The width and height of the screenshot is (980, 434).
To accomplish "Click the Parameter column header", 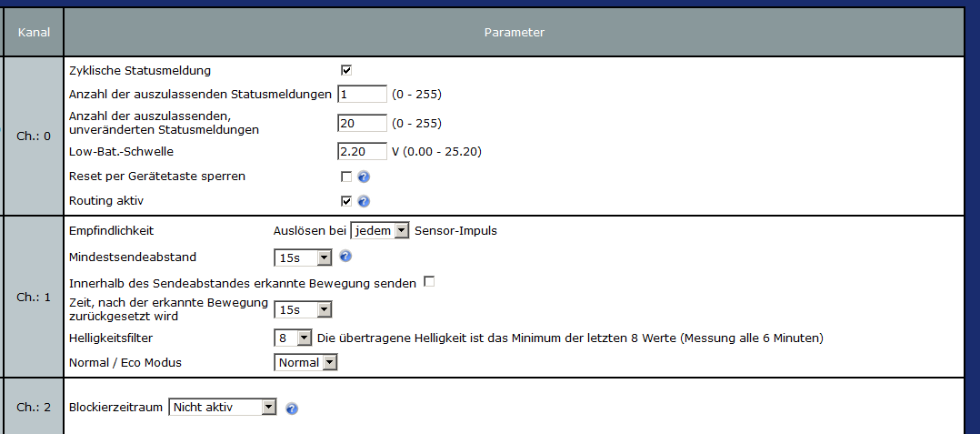I will pos(514,32).
